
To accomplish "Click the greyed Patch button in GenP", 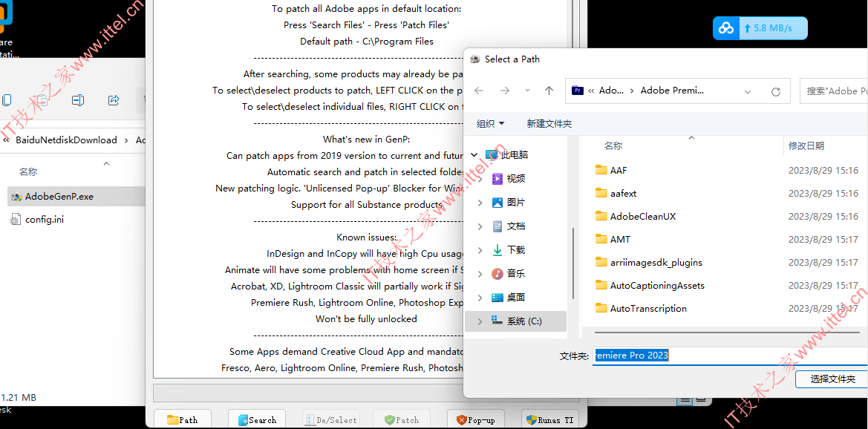I will [x=402, y=419].
